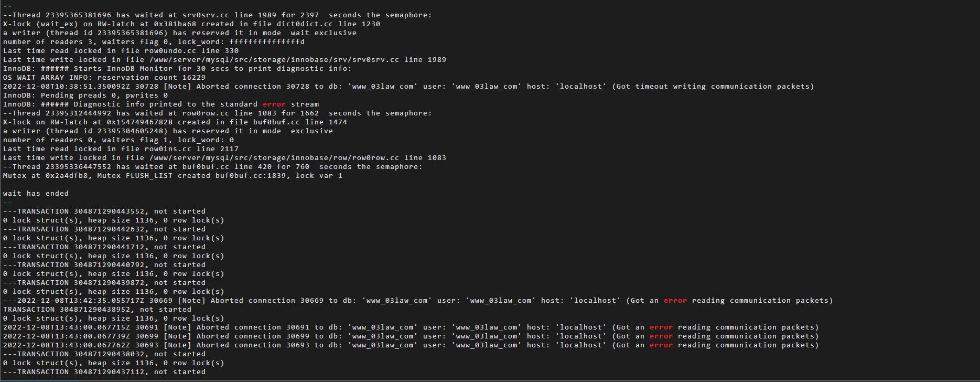Click 'InnoDB: Pending preads 0, pwrites 0' line
The image size is (980, 382).
pyautogui.click(x=85, y=95)
